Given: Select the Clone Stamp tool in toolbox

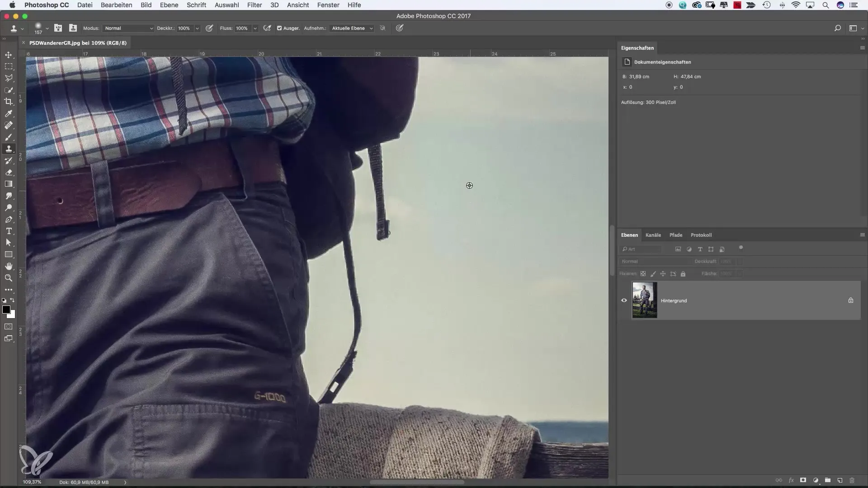Looking at the screenshot, I should (9, 149).
